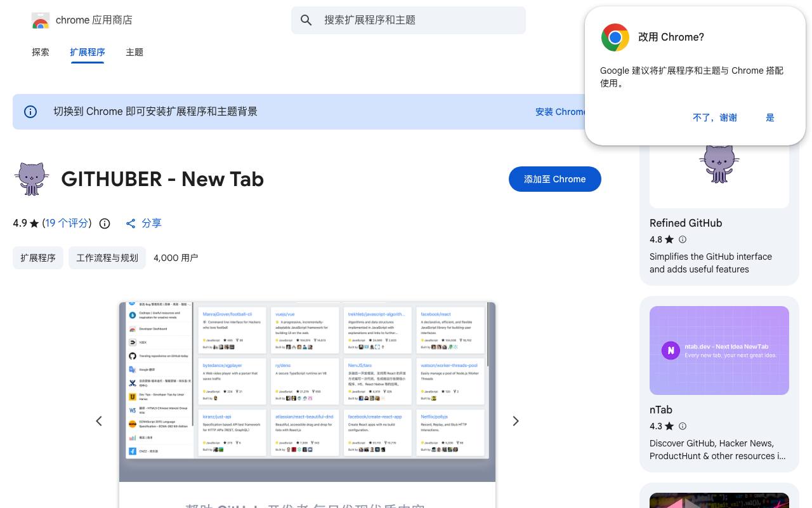
Task: Click the info icon beside nTab rating 4.3
Action: (683, 426)
